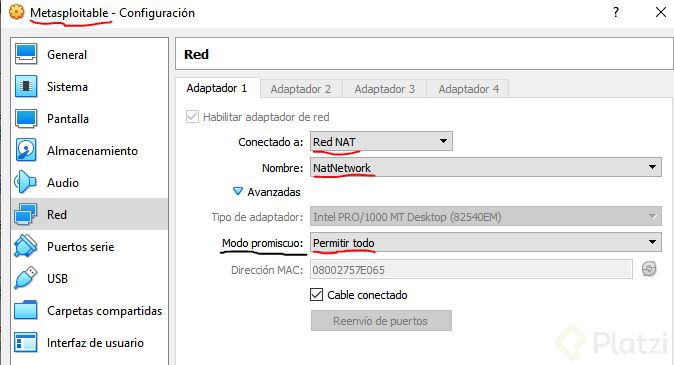Select the Puertos serie connector icon
The image size is (674, 365).
pos(26,246)
